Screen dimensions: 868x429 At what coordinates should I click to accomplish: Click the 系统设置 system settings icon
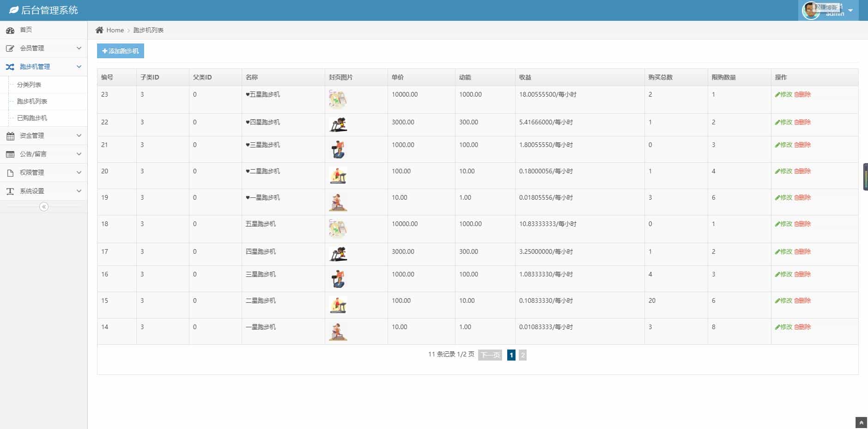[11, 191]
